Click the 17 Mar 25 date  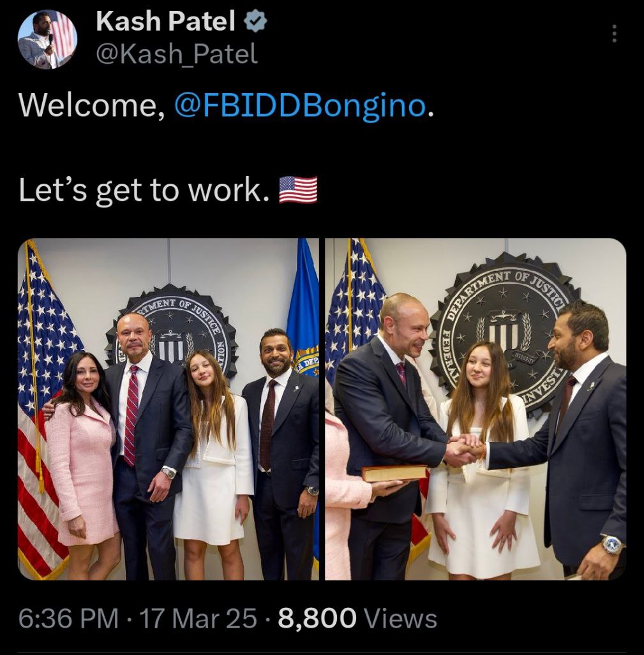(198, 618)
